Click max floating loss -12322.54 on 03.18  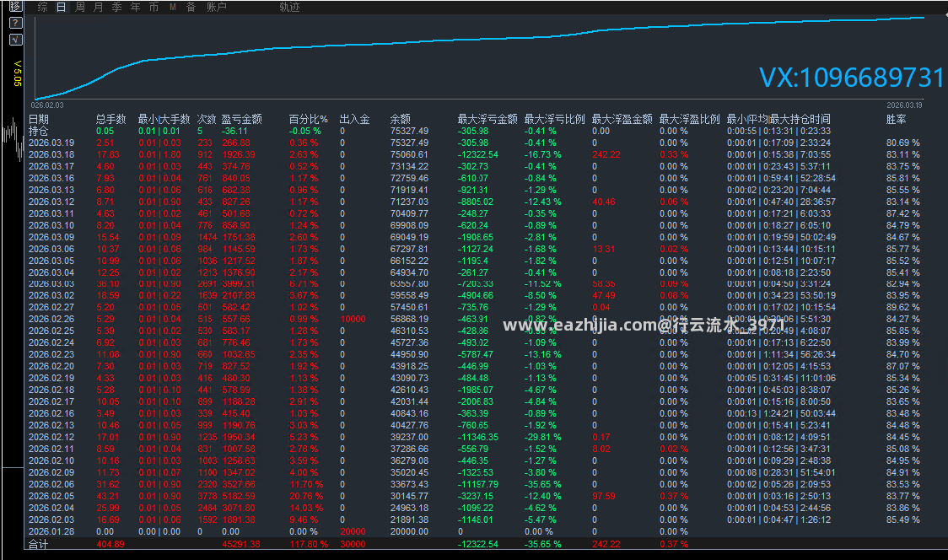pos(477,155)
